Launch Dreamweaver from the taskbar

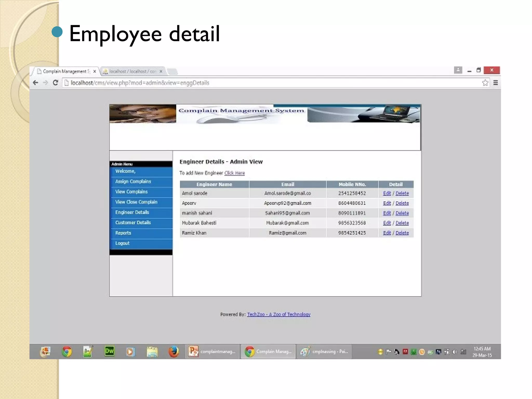click(x=109, y=351)
